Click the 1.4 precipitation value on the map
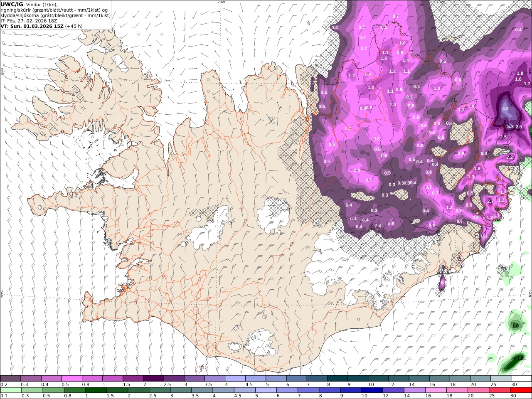 (x=406, y=61)
